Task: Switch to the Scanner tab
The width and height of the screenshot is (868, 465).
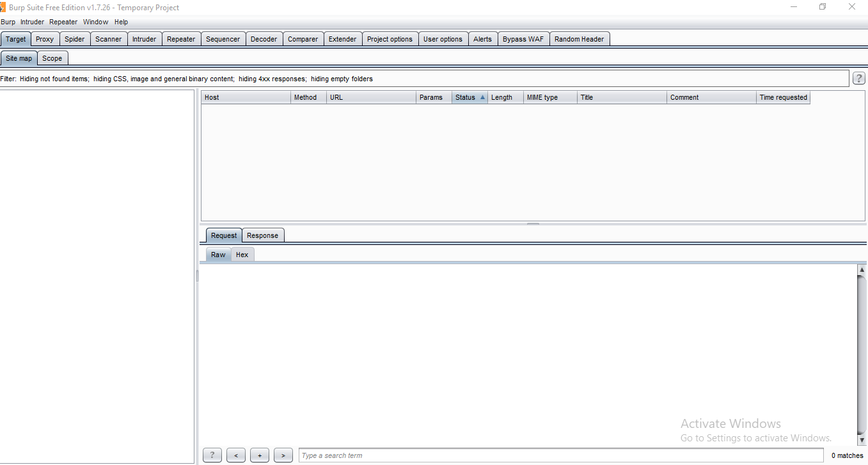Action: [109, 39]
